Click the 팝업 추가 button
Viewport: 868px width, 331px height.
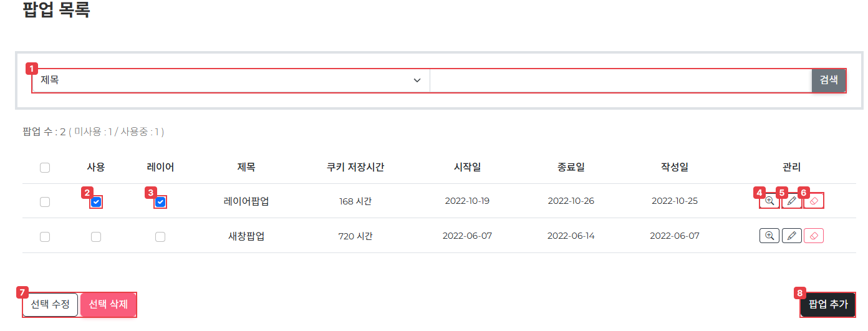coord(828,305)
